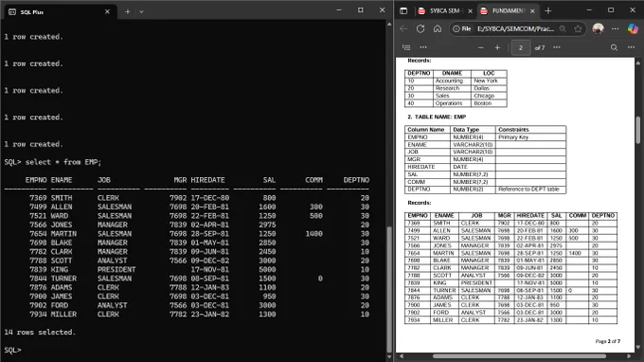Go back in the Edge browser
Image resolution: width=644 pixels, height=362 pixels.
click(403, 28)
